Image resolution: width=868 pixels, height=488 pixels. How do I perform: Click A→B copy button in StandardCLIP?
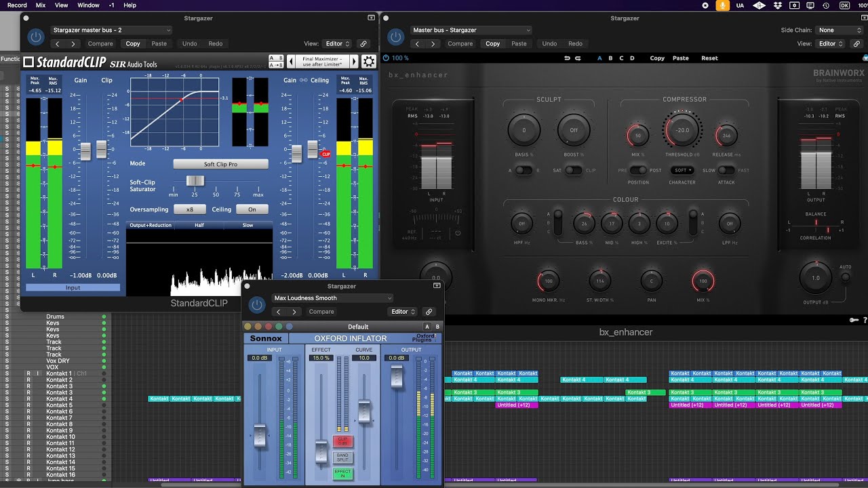[276, 65]
